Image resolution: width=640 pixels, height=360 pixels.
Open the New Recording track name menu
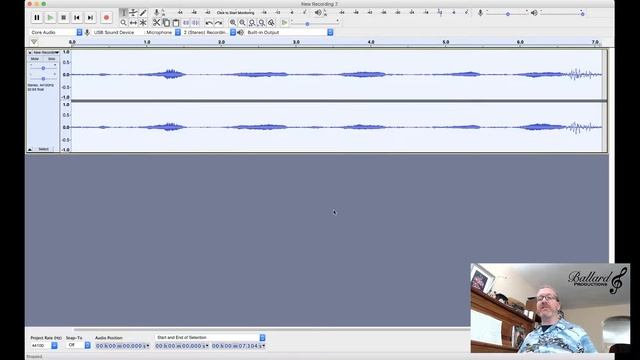[46, 53]
